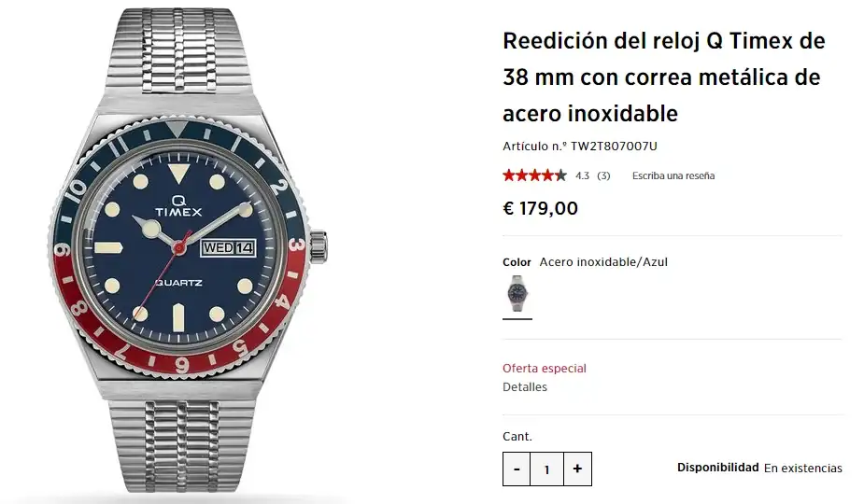Click the En existencias availability text
This screenshot has height=504, width=864.
[803, 469]
